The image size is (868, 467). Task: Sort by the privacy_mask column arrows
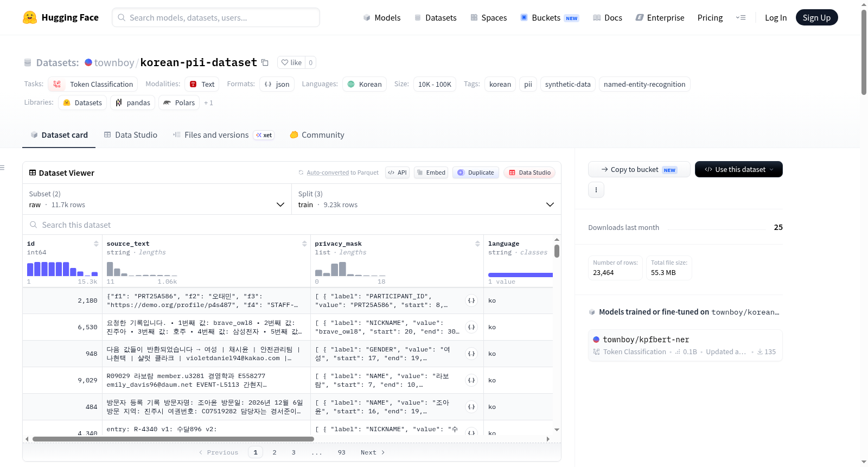tap(477, 244)
